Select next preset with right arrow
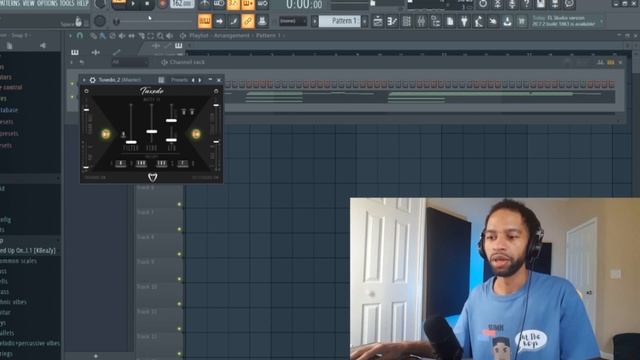 [x=200, y=80]
